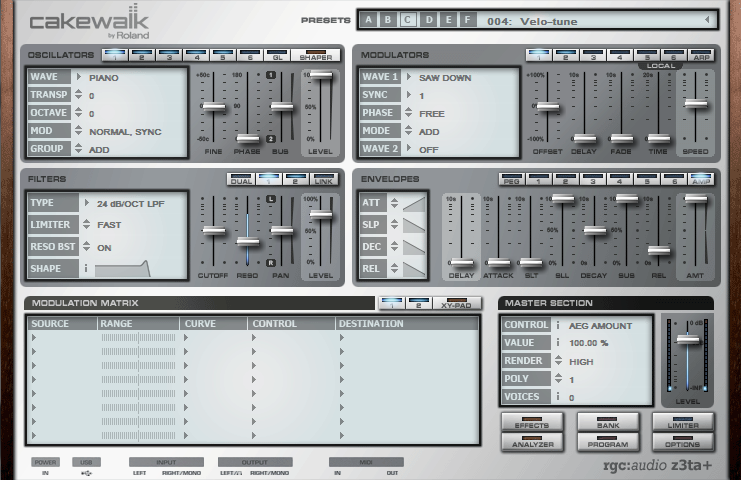Click the REL curve shape icon
Image resolution: width=741 pixels, height=480 pixels.
pyautogui.click(x=414, y=269)
